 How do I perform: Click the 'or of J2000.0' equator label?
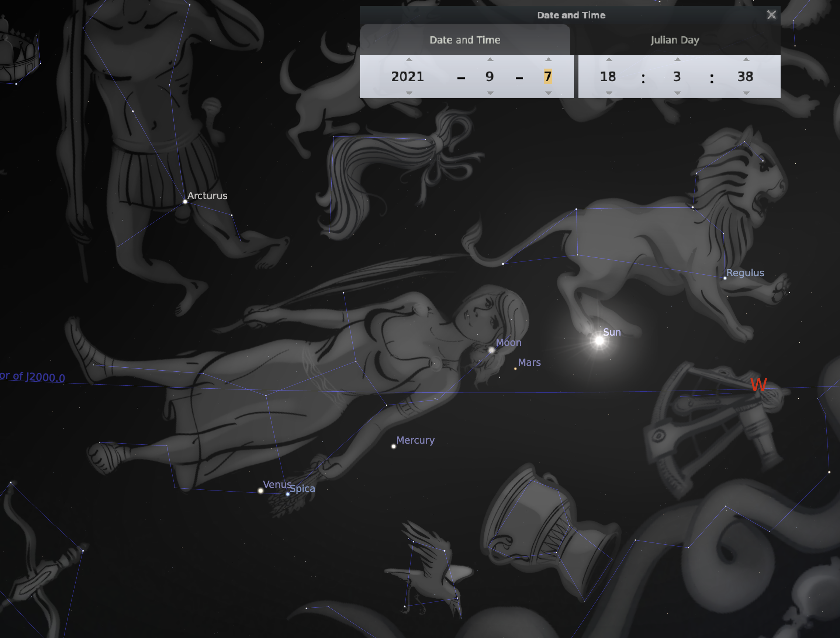33,377
